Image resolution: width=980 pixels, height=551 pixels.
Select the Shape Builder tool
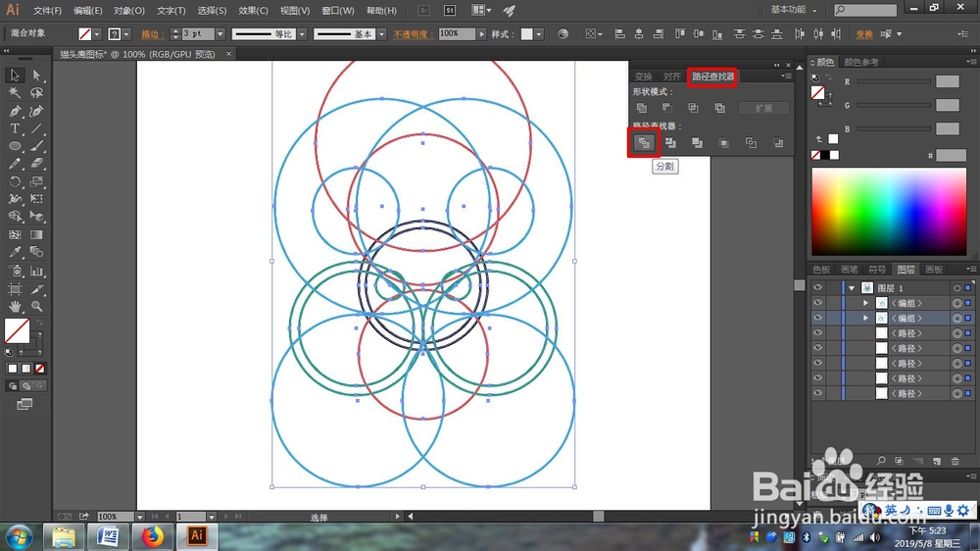(x=15, y=217)
